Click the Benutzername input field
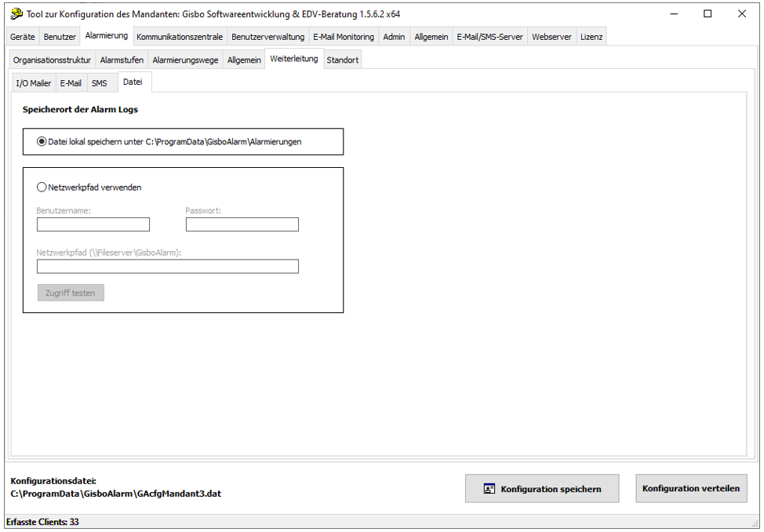The image size is (764, 532). [x=93, y=224]
